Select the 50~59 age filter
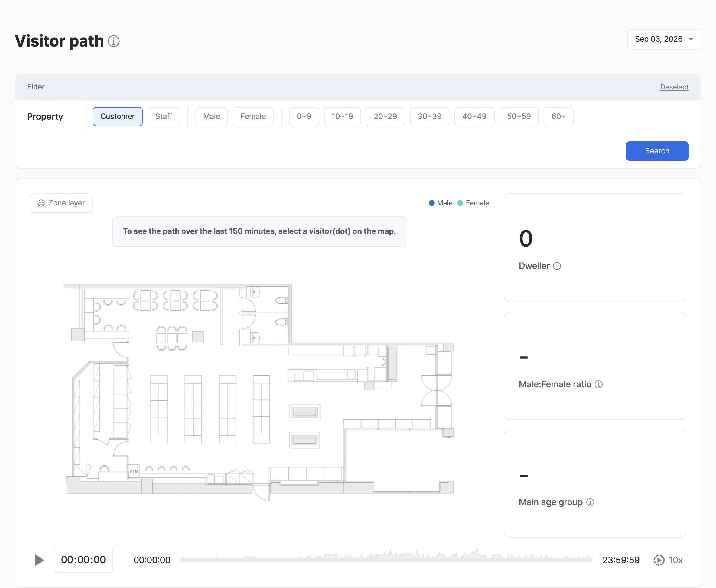This screenshot has height=588, width=716. (519, 117)
